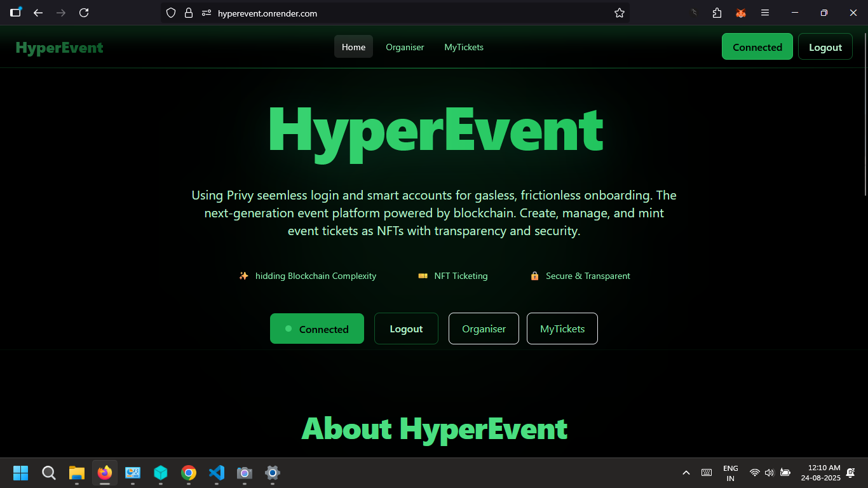Screen dimensions: 868x488
Task: Click HyperEvent logo in navbar
Action: (59, 48)
